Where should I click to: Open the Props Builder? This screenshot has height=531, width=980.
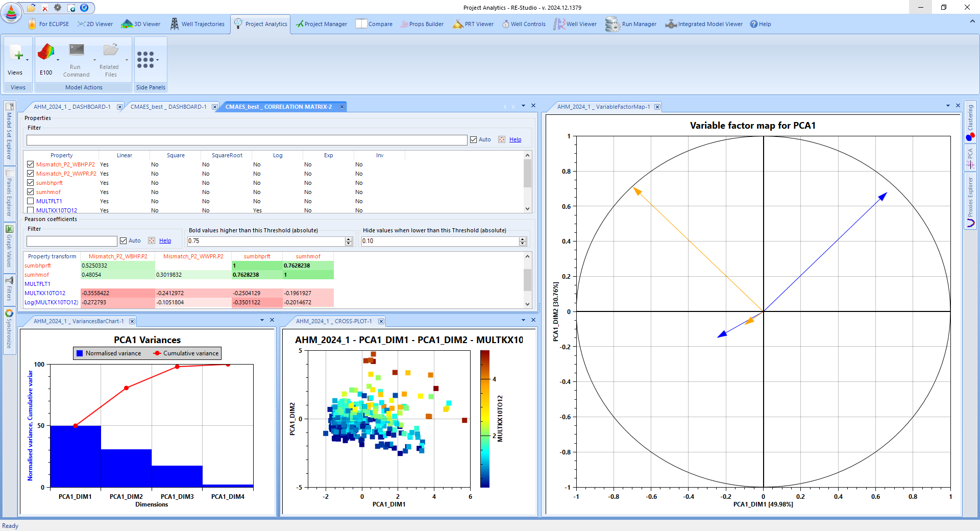click(422, 24)
